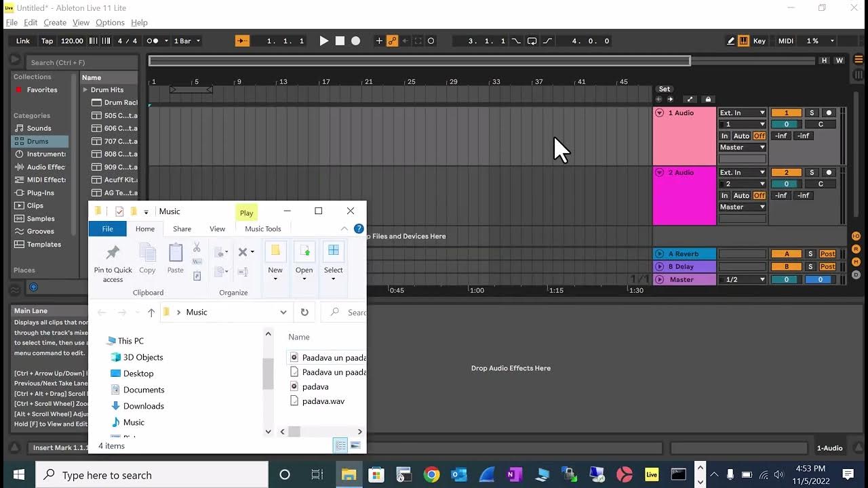Switch to the Music Tools tab in Explorer

pos(263,229)
